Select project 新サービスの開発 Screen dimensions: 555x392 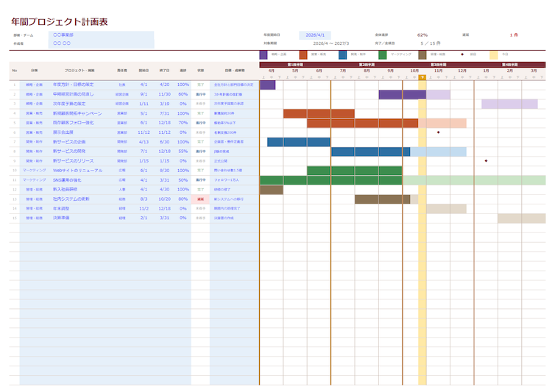(69, 152)
